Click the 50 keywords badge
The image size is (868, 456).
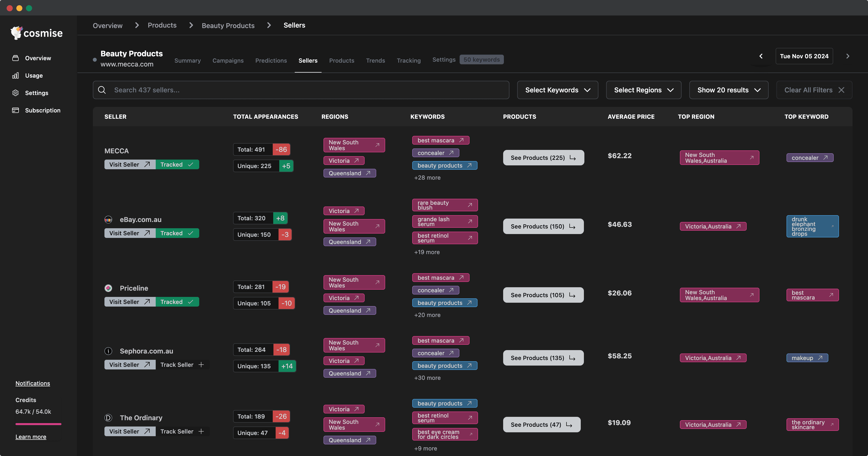(482, 59)
